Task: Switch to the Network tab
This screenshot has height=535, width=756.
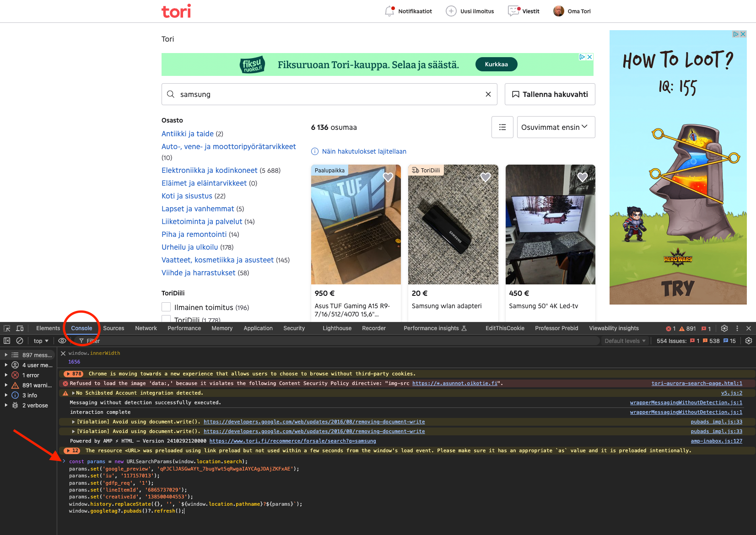Action: (x=146, y=328)
